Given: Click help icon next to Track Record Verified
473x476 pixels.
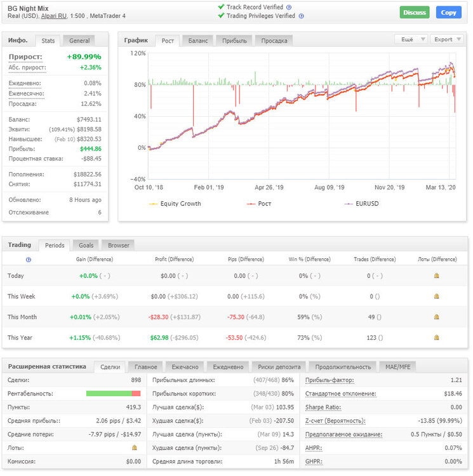Looking at the screenshot, I should pos(289,7).
